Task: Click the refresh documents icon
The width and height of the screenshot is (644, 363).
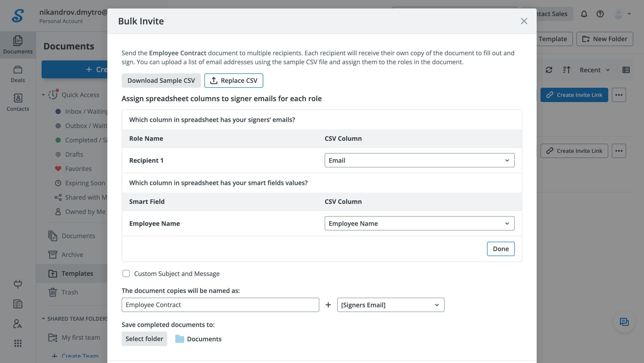Action: 549,70
